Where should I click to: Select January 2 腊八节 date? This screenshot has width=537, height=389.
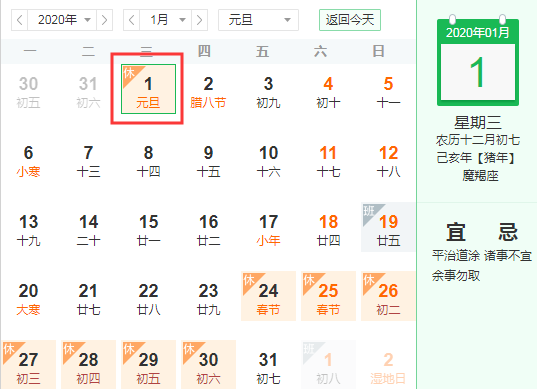pyautogui.click(x=208, y=92)
